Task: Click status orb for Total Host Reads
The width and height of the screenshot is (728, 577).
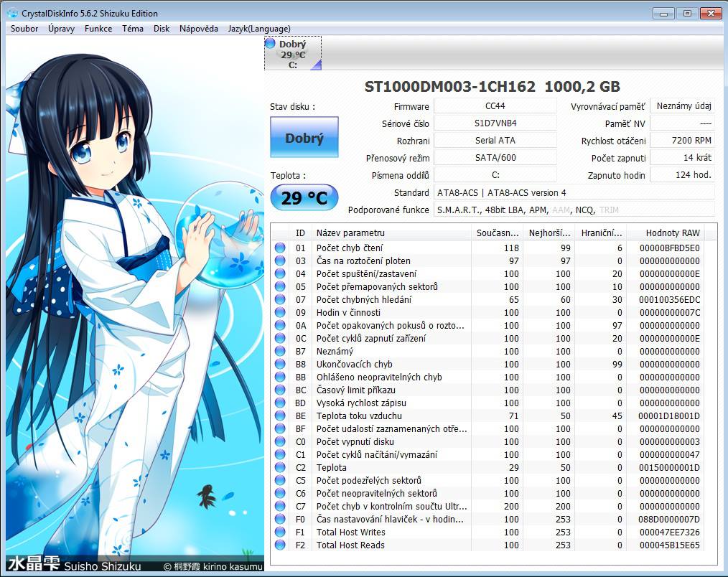Action: (280, 545)
